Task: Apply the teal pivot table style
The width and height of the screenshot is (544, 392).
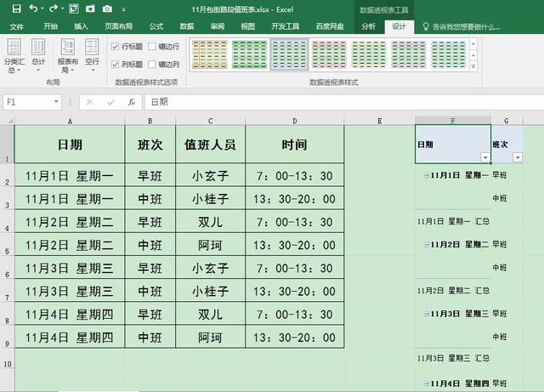Action: point(449,54)
